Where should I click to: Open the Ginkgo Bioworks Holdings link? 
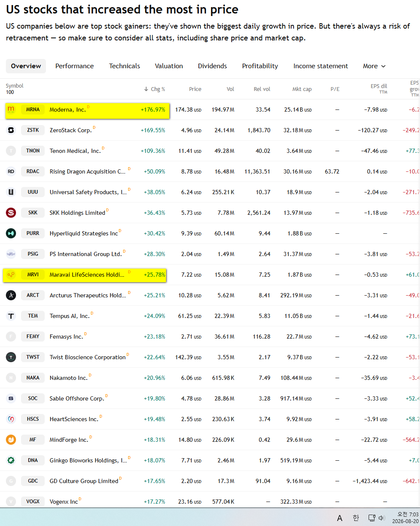88,460
